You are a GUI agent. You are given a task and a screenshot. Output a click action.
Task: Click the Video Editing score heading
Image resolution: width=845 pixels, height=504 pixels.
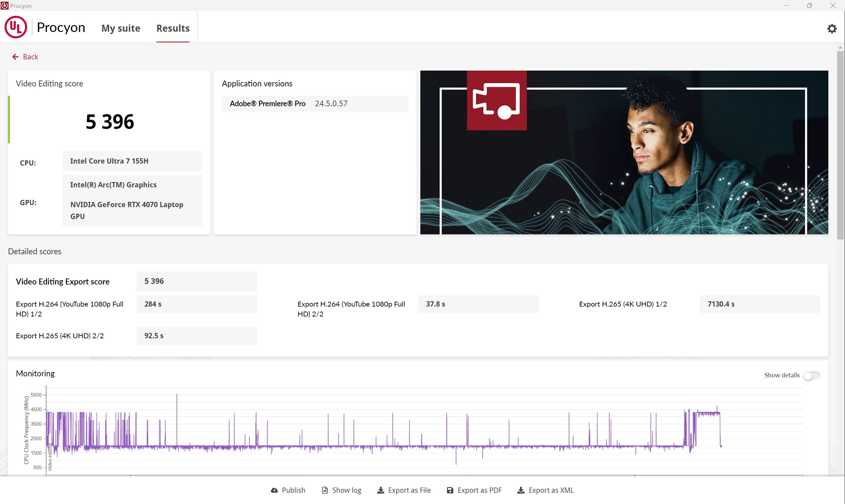pos(49,83)
